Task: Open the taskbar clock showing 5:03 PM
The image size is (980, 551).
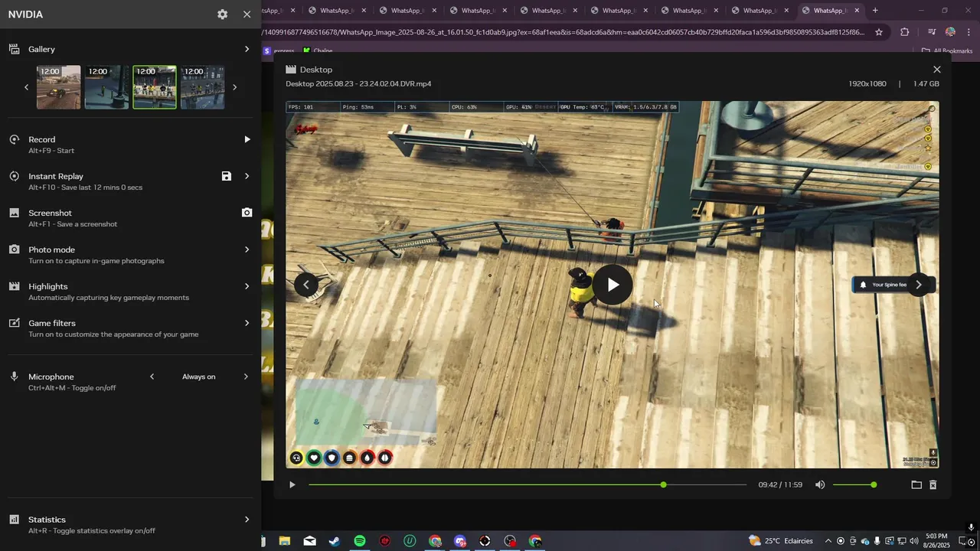Action: 936,540
